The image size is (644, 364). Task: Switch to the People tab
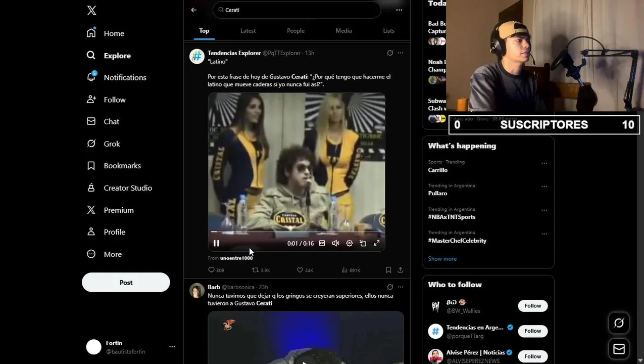coord(296,31)
